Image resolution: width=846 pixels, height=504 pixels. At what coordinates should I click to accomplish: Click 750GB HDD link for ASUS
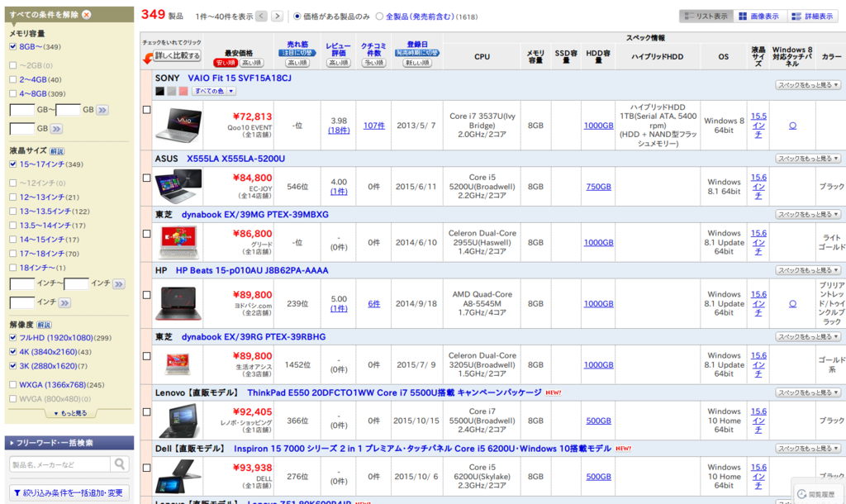coord(598,187)
